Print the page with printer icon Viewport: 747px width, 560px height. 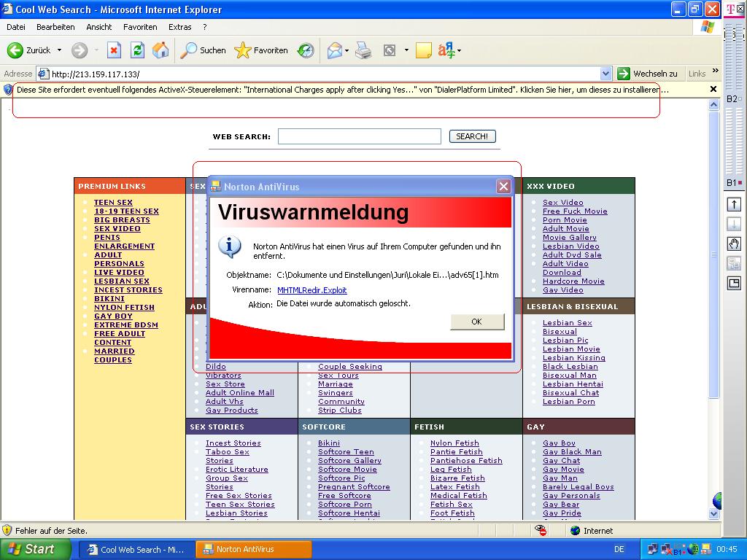pyautogui.click(x=363, y=50)
